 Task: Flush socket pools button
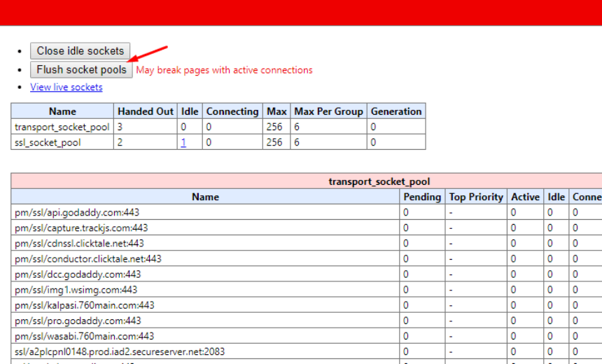[81, 70]
